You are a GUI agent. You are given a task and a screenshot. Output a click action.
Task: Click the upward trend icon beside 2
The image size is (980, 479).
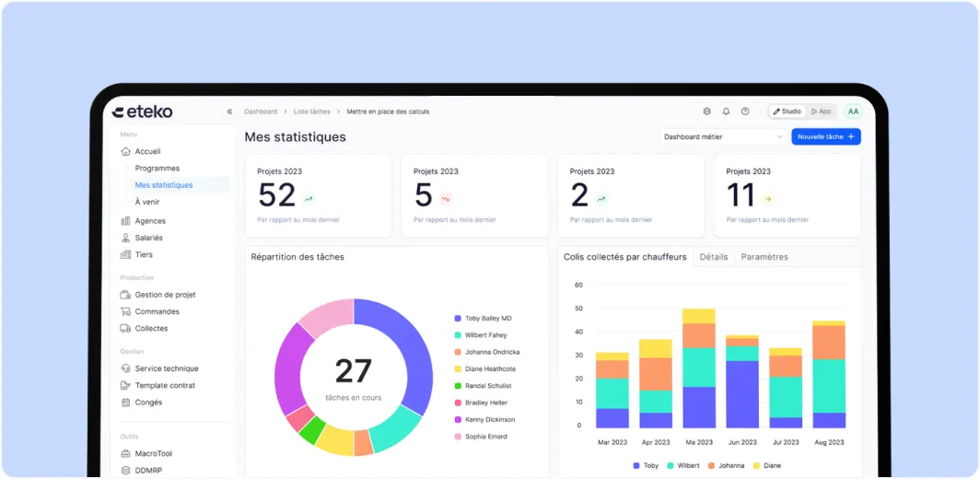coord(601,200)
